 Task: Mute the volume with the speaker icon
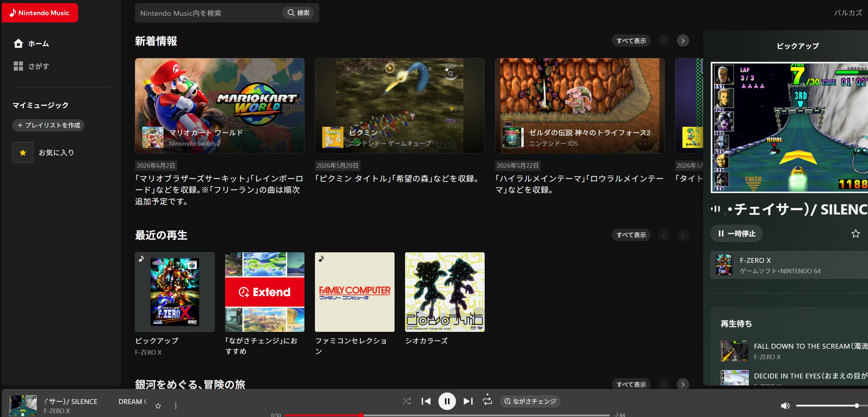[785, 406]
